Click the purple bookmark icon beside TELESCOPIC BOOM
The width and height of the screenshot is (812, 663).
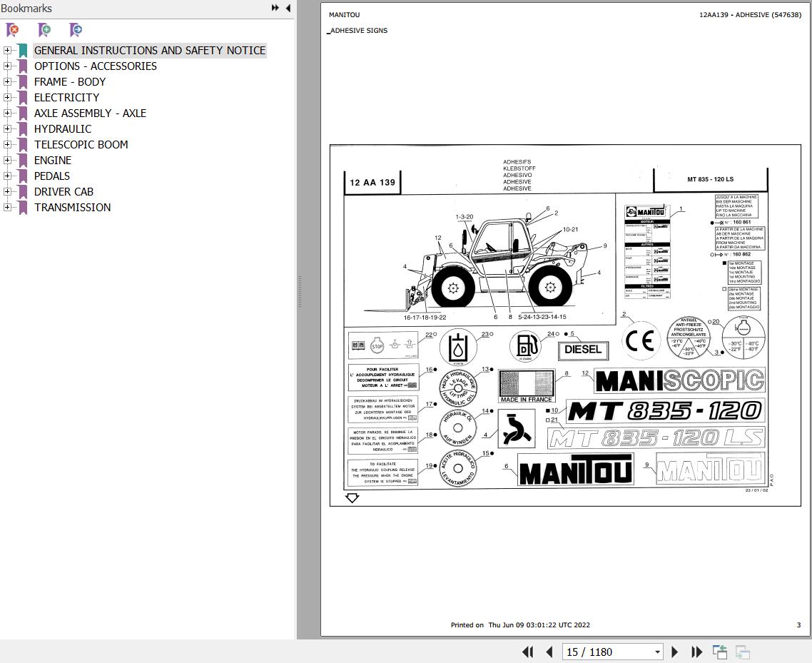tap(23, 145)
